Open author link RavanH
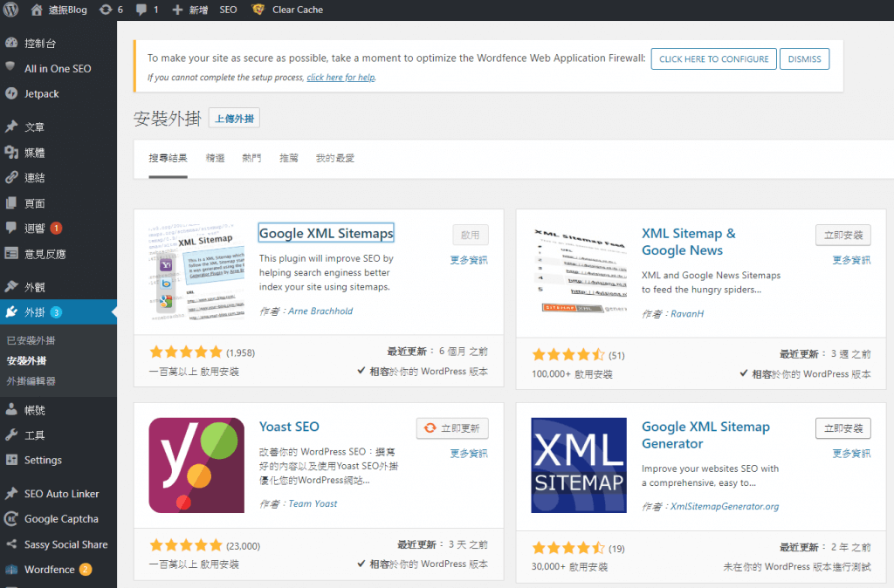 [687, 313]
